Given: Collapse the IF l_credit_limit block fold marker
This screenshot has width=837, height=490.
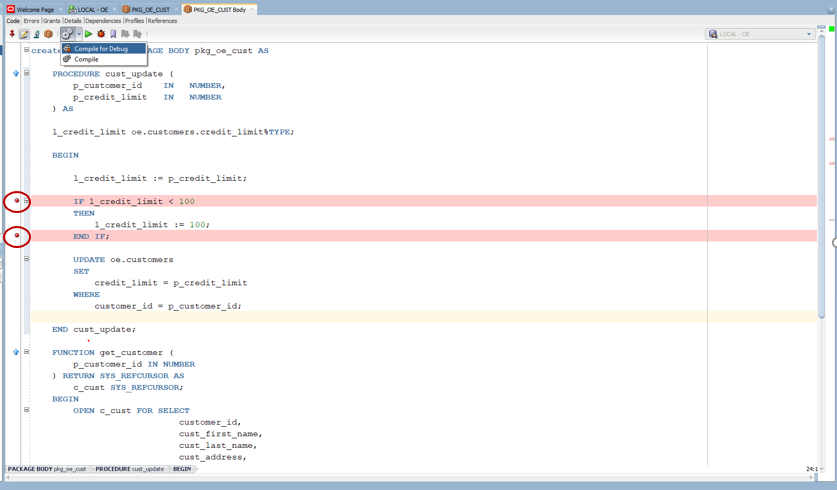Looking at the screenshot, I should pos(26,201).
